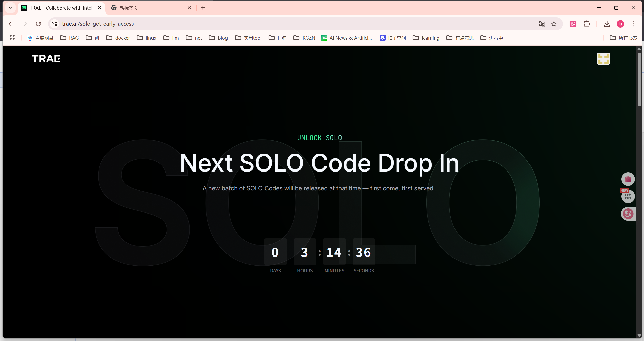Minimize the Chrome window
Screen dimensions: 644x341
599,8
